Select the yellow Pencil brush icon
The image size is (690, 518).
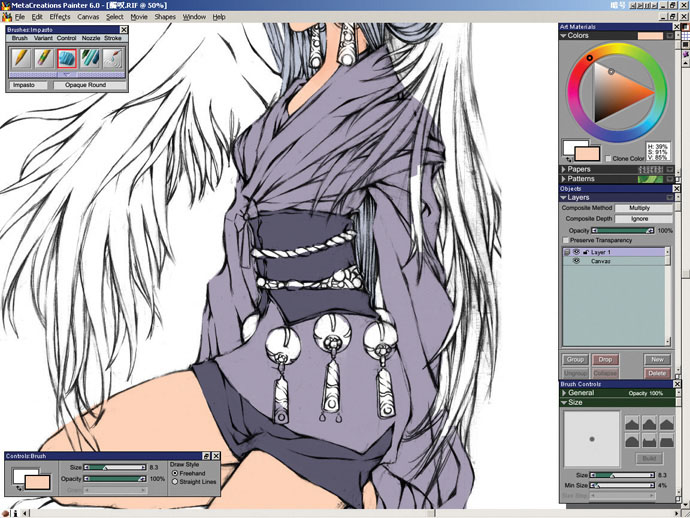tap(21, 59)
